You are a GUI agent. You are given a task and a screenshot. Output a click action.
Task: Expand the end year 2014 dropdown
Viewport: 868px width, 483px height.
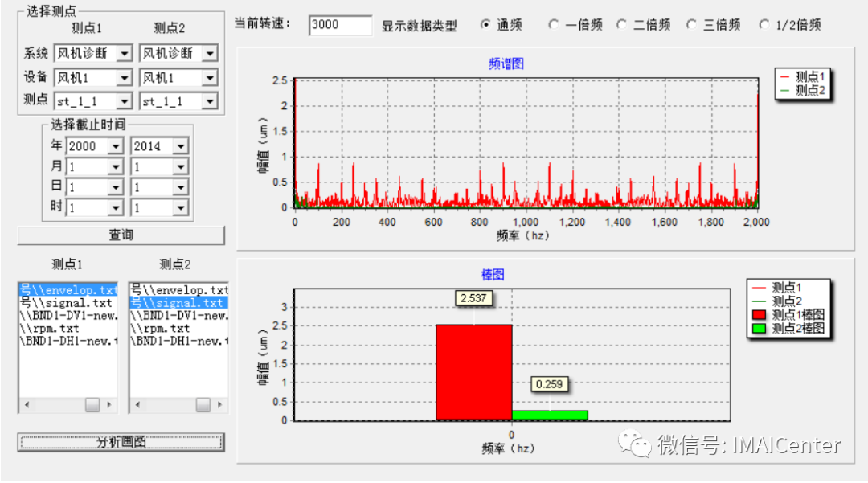180,146
